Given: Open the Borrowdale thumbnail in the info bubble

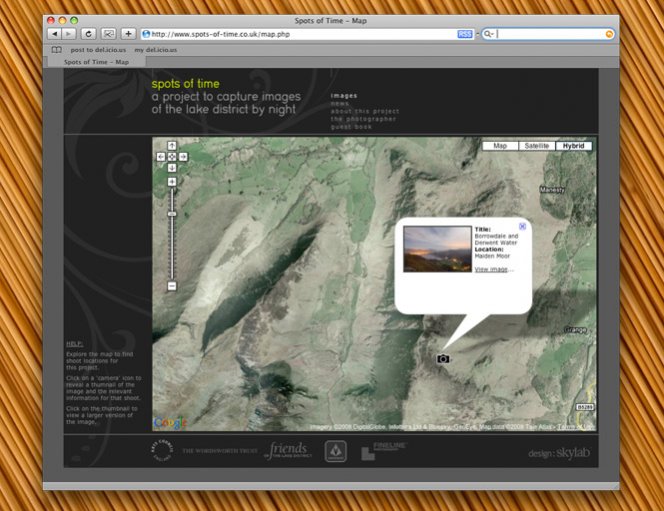Looking at the screenshot, I should [436, 248].
